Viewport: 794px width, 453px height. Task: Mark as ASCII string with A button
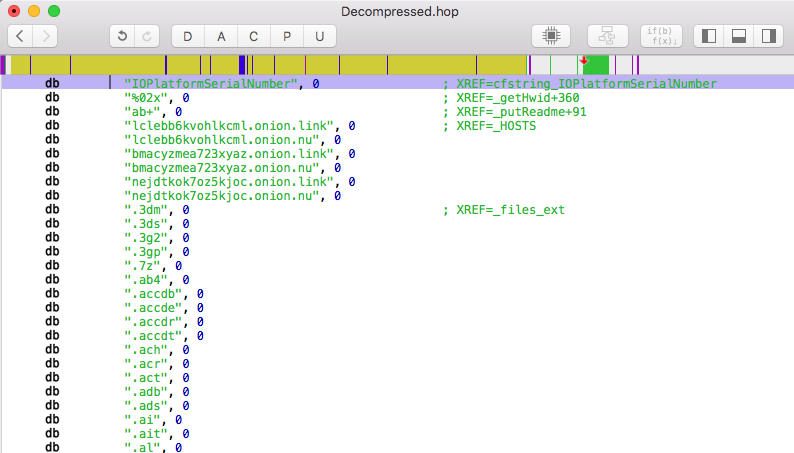point(220,36)
